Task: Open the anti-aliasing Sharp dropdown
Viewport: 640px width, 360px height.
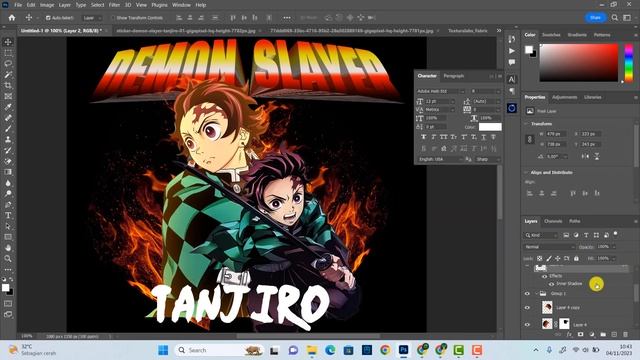Action: coord(488,159)
